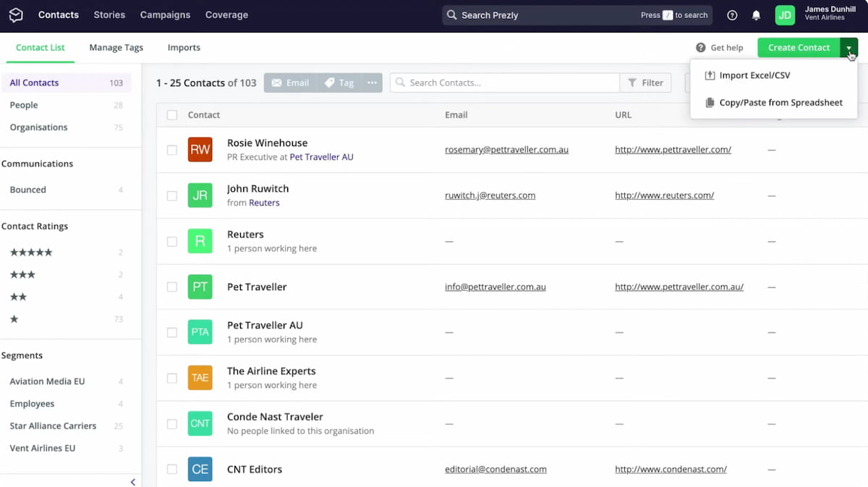This screenshot has width=868, height=487.
Task: Select the five-star contact rating filter
Action: 31,252
